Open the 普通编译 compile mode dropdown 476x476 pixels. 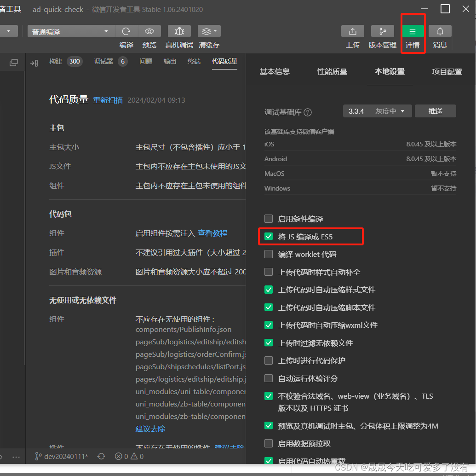click(69, 31)
